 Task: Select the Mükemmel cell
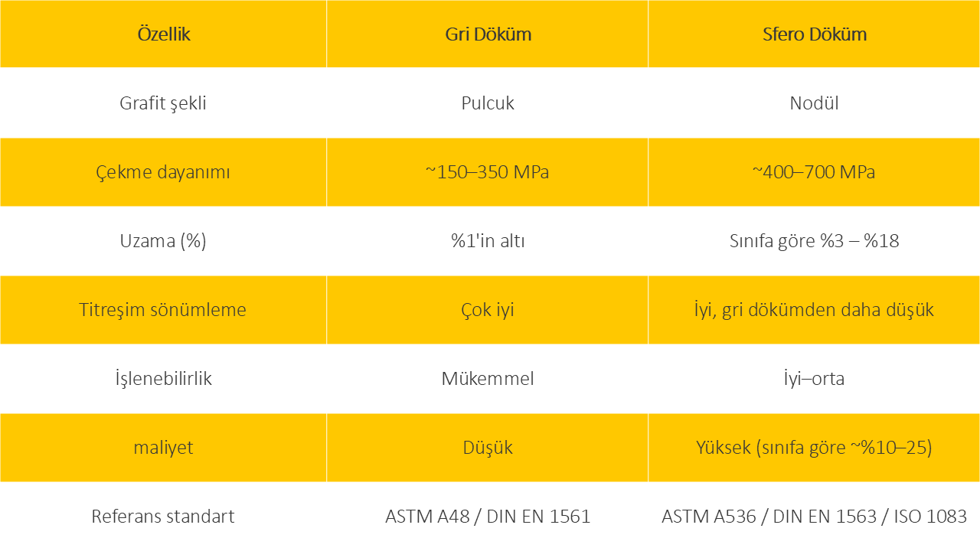tap(488, 379)
